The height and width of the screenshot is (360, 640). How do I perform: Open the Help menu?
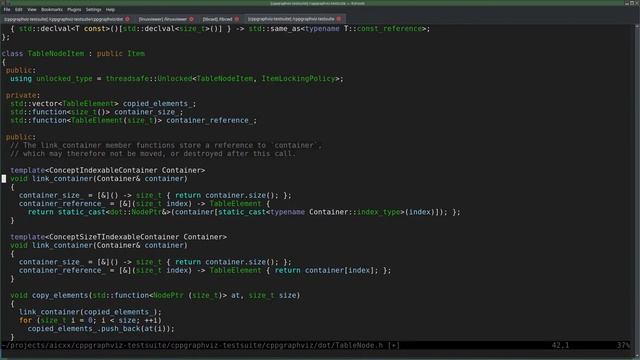tap(110, 9)
